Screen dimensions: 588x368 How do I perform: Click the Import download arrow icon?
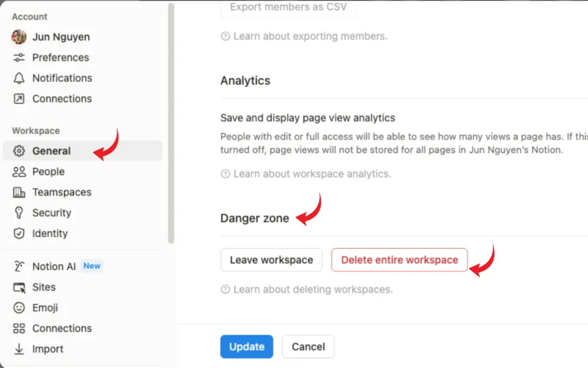point(19,349)
